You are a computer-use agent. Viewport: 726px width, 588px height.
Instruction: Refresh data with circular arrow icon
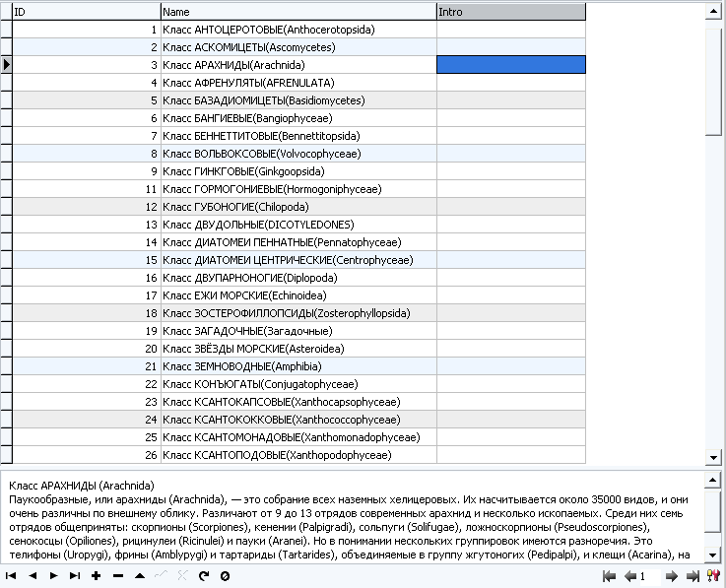click(204, 575)
